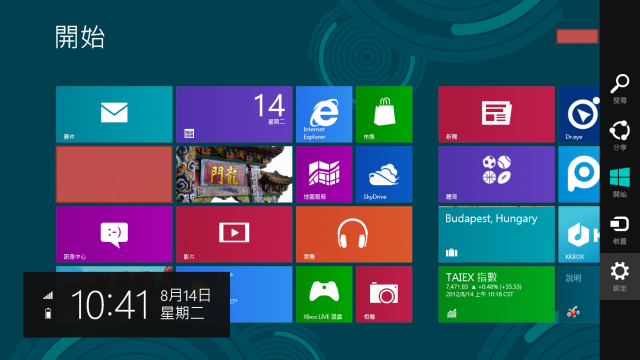Open the 說明 tile below KKBOX
This screenshot has width=640, height=360.
pos(579,294)
